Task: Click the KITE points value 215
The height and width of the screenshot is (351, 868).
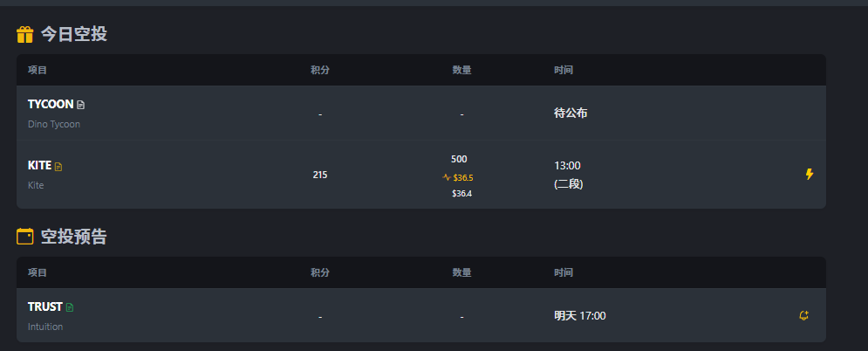Action: pyautogui.click(x=320, y=175)
